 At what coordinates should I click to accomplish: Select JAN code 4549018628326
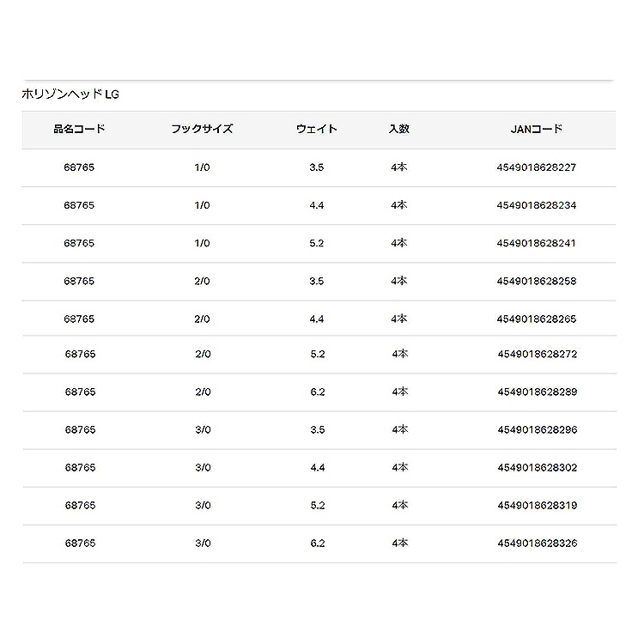tap(536, 544)
